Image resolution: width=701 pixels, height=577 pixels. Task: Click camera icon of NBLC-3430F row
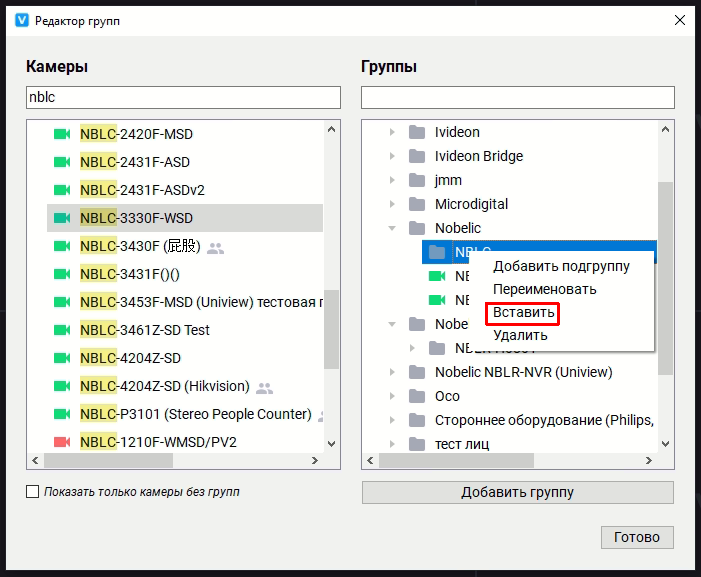pyautogui.click(x=62, y=246)
